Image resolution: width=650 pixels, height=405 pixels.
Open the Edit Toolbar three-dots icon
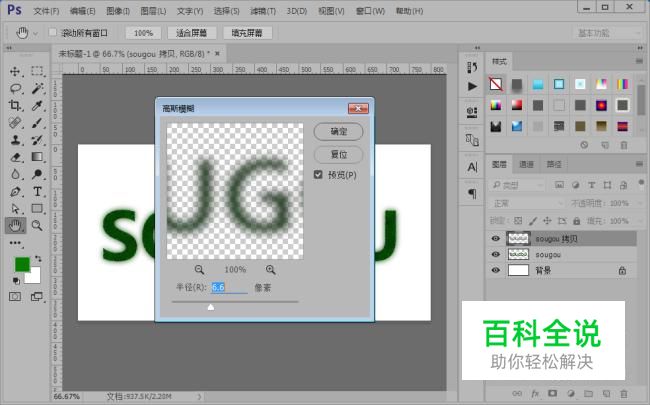(x=15, y=243)
